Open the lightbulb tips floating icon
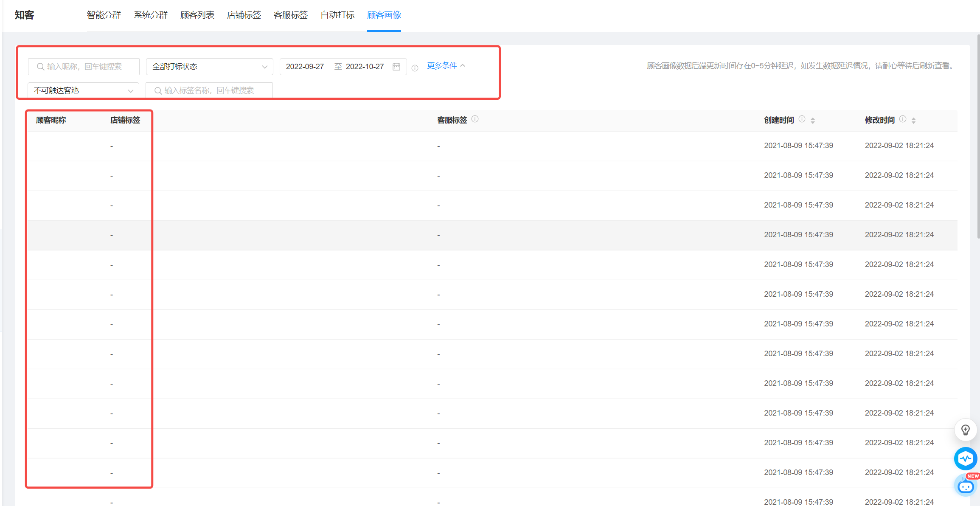 pyautogui.click(x=965, y=430)
